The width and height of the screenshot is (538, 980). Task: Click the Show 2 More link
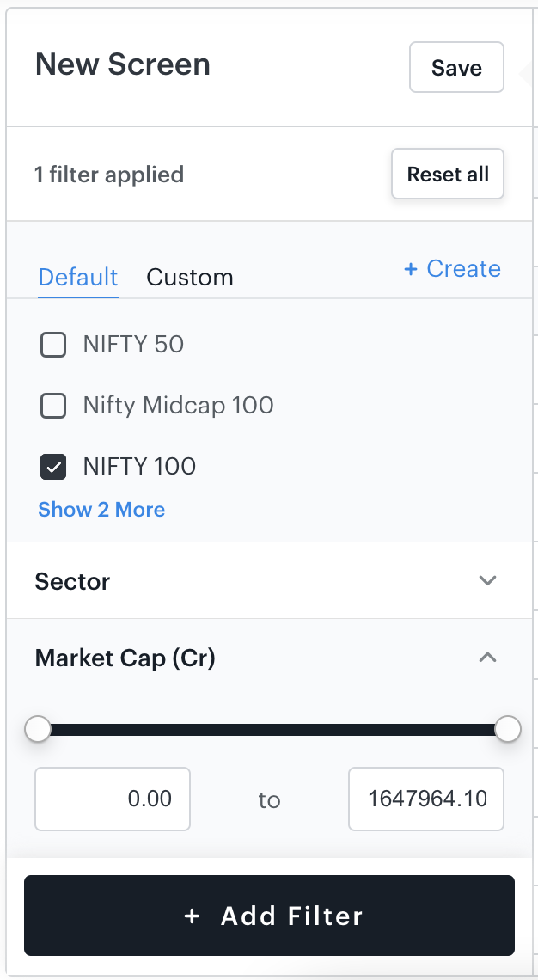pyautogui.click(x=101, y=510)
